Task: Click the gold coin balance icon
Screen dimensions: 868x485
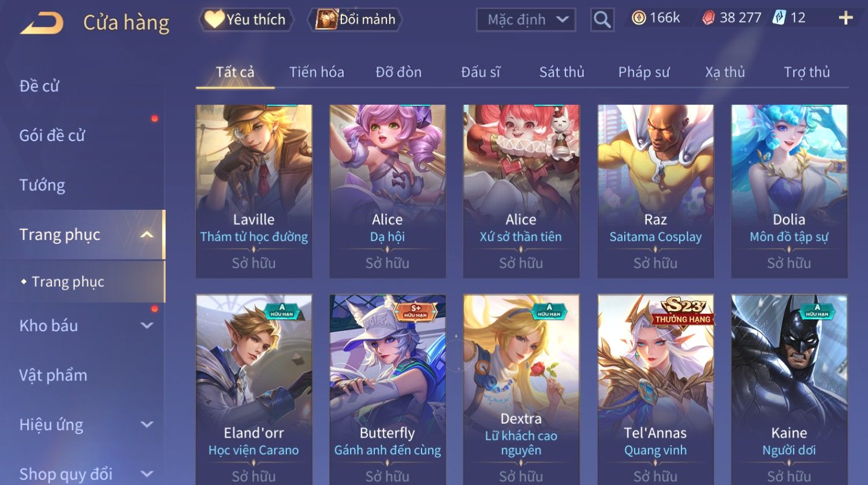Action: coord(639,18)
